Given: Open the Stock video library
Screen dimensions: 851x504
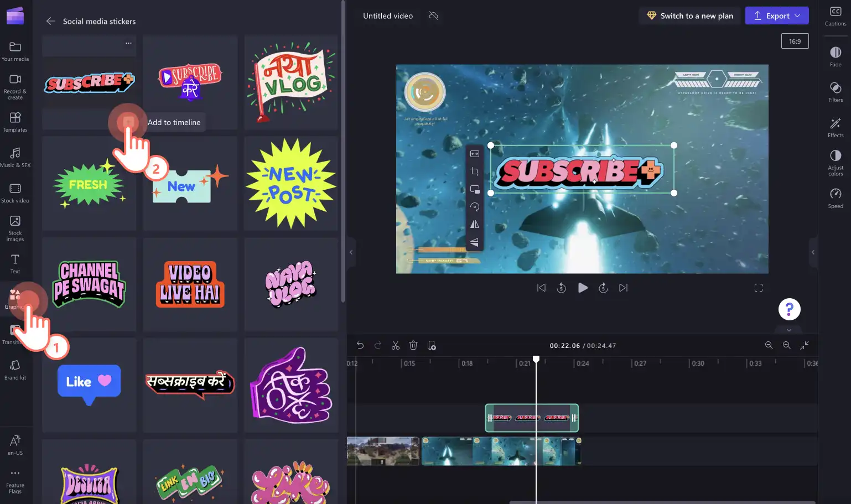Looking at the screenshot, I should click(x=15, y=193).
